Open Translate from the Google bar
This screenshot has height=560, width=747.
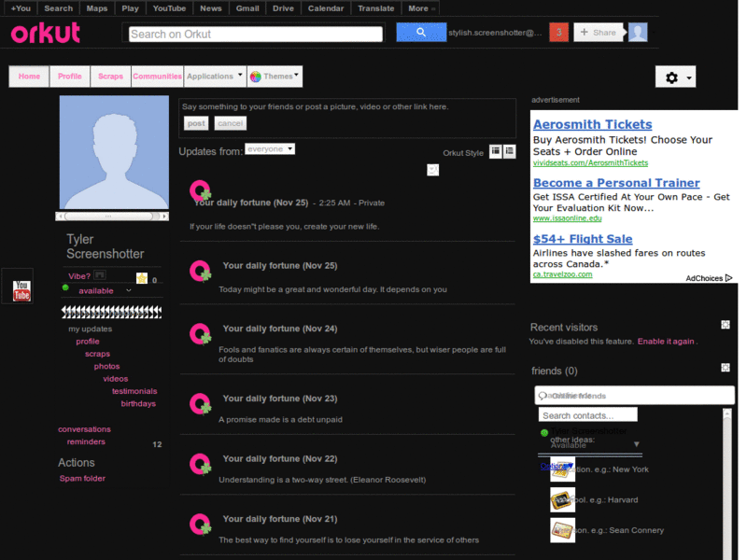376,8
